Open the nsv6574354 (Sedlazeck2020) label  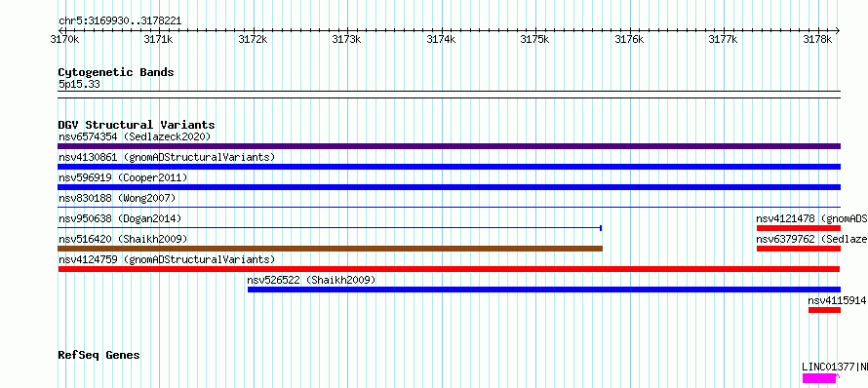(135, 136)
